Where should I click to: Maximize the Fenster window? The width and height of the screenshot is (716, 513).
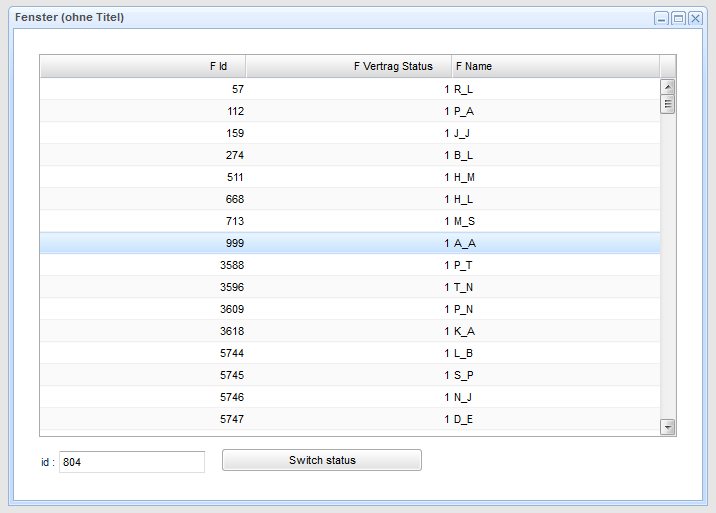point(678,18)
